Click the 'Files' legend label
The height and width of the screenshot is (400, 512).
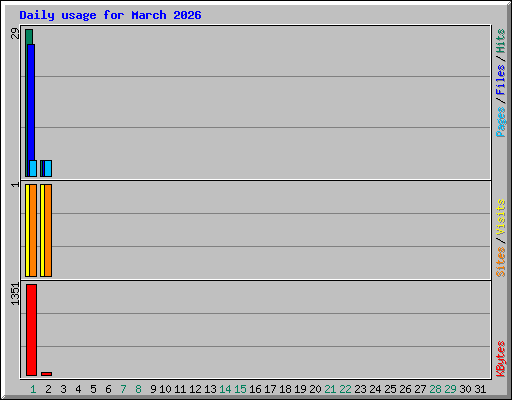tap(500, 79)
